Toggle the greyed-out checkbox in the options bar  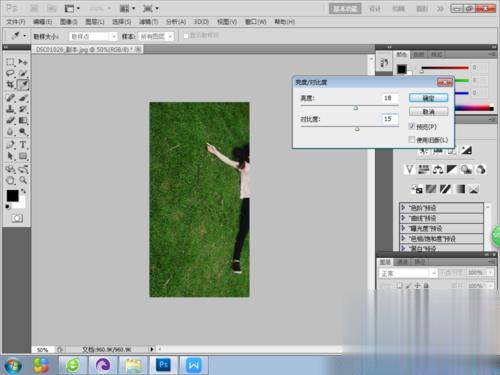click(x=186, y=35)
